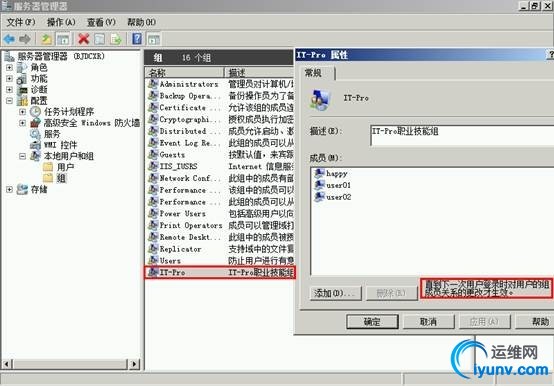Click the action pane toolbar icon
The height and width of the screenshot is (386, 554).
point(154,39)
